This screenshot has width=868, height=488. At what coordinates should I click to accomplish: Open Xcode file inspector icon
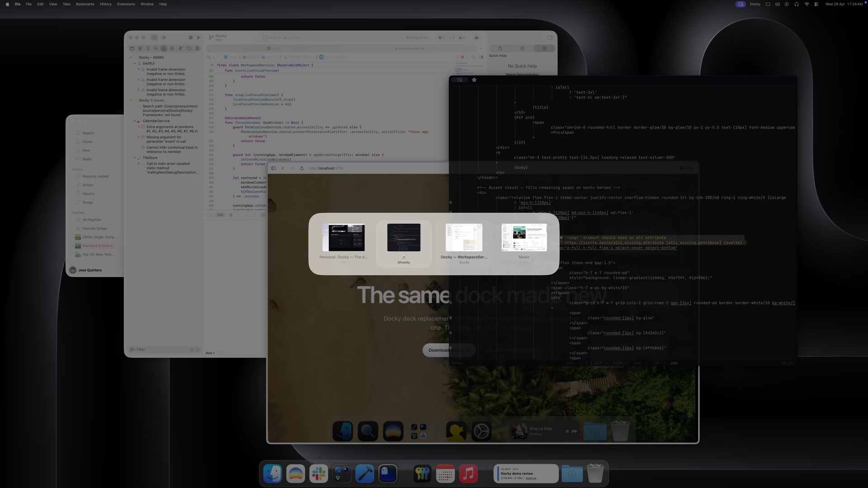point(500,48)
